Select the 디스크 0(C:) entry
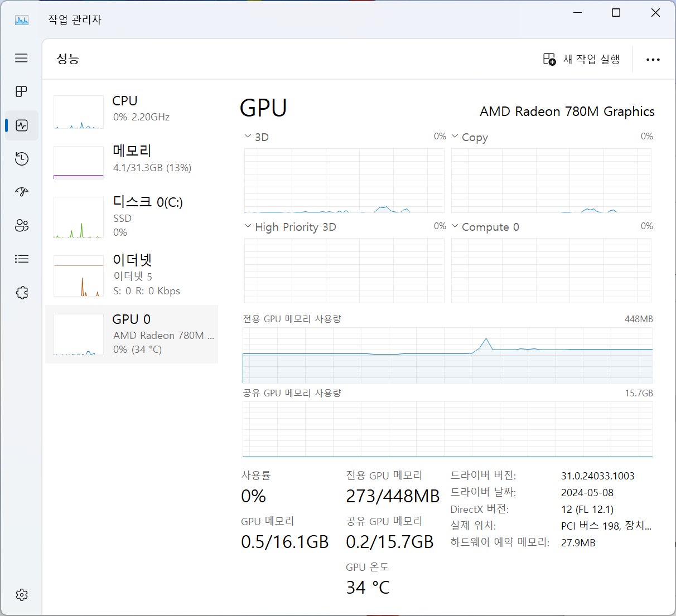 click(x=132, y=217)
